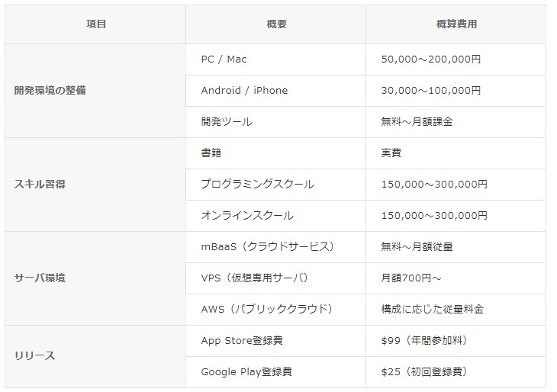Click the 書籍 cell

[211, 153]
